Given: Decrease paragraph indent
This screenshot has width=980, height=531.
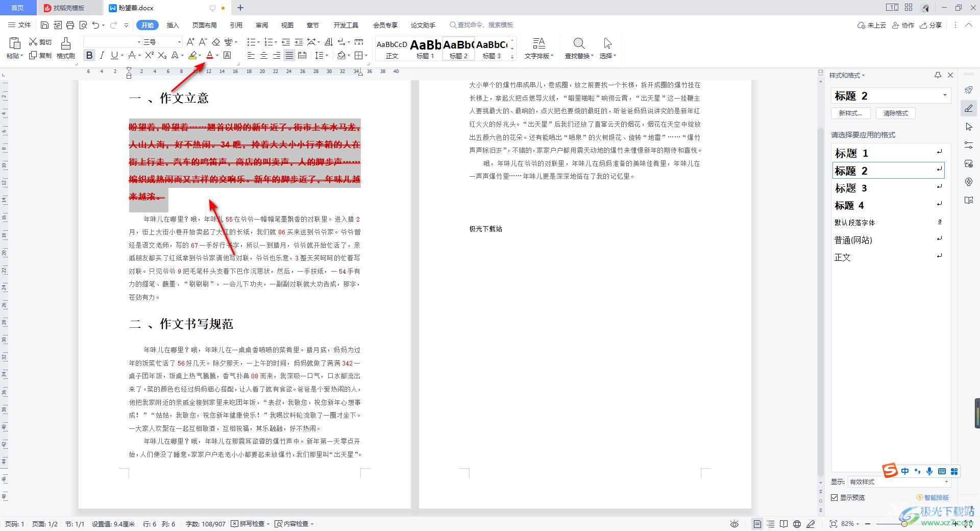Looking at the screenshot, I should (286, 42).
